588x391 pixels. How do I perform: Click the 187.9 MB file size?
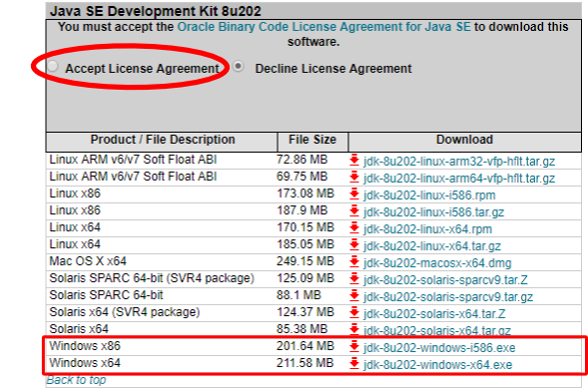pyautogui.click(x=301, y=210)
